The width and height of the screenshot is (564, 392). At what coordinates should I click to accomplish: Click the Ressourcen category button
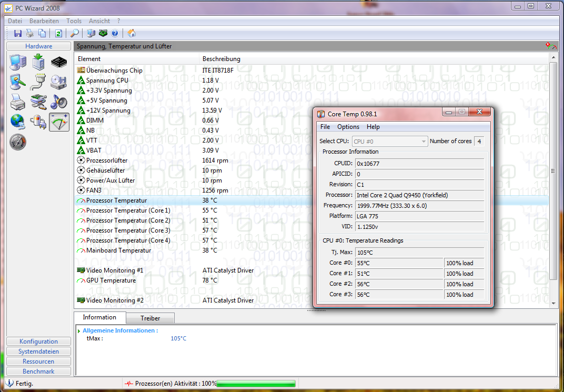pos(38,361)
